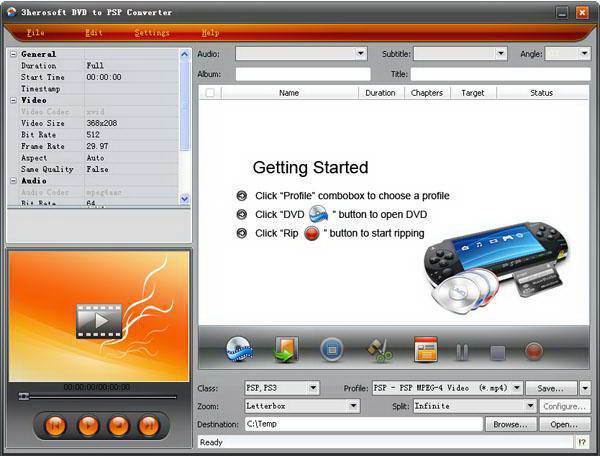Start ripping with the red Rip button
The height and width of the screenshot is (456, 600).
click(x=533, y=352)
